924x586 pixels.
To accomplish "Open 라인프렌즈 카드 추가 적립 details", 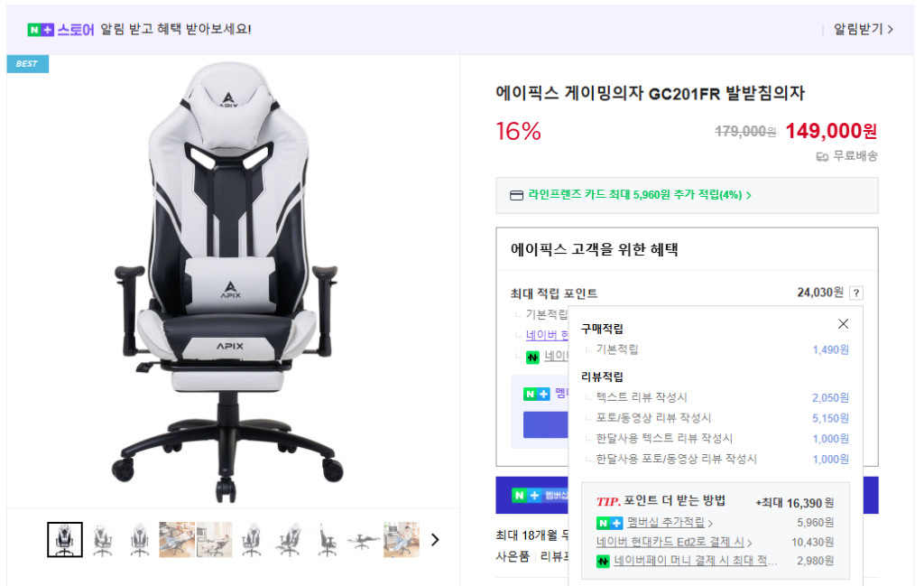I will point(640,195).
